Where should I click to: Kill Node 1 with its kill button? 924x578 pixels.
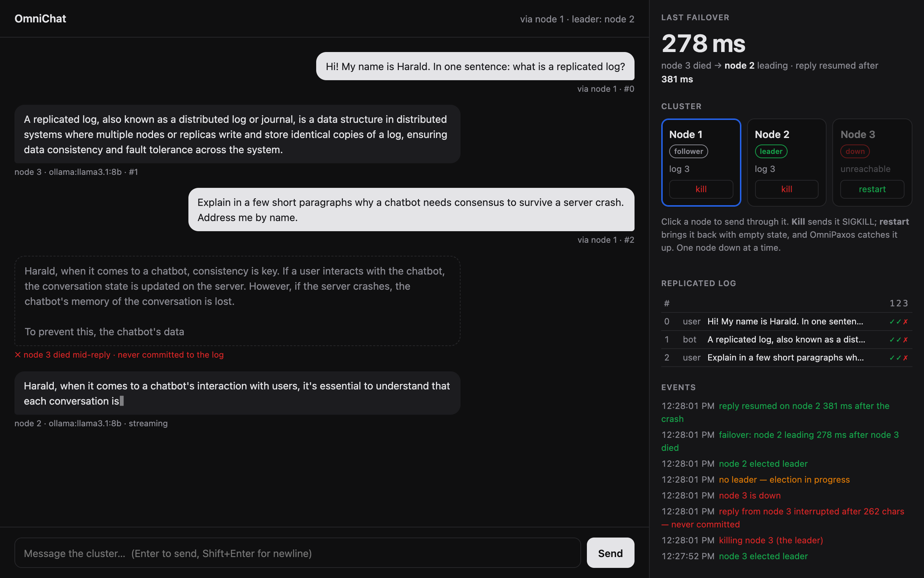point(701,189)
